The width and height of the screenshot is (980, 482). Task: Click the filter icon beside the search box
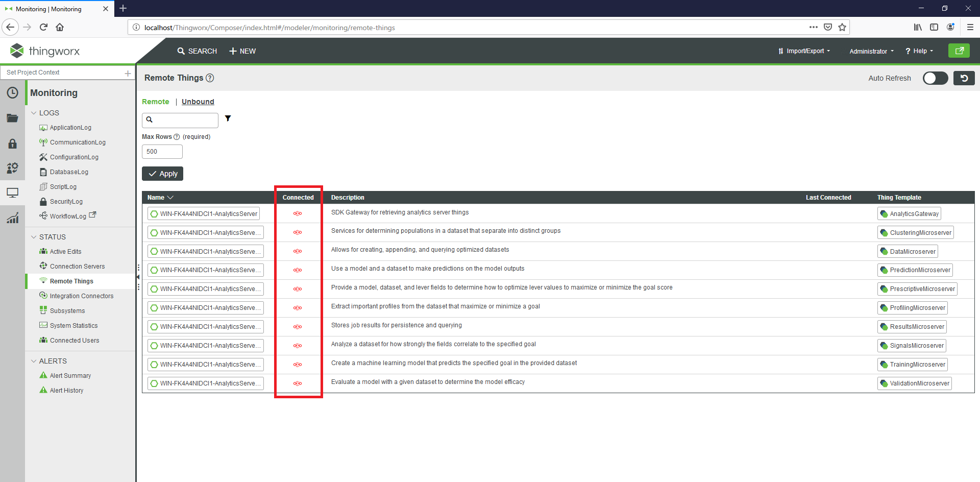(228, 118)
